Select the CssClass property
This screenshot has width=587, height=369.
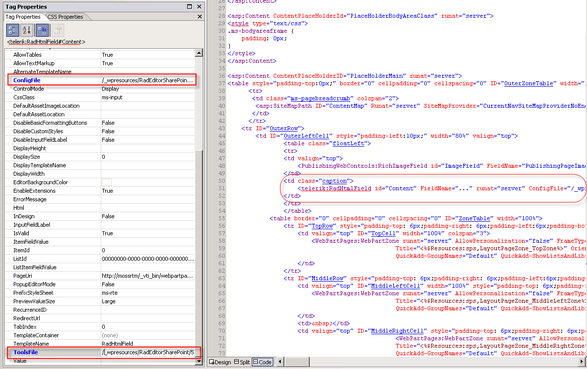24,97
